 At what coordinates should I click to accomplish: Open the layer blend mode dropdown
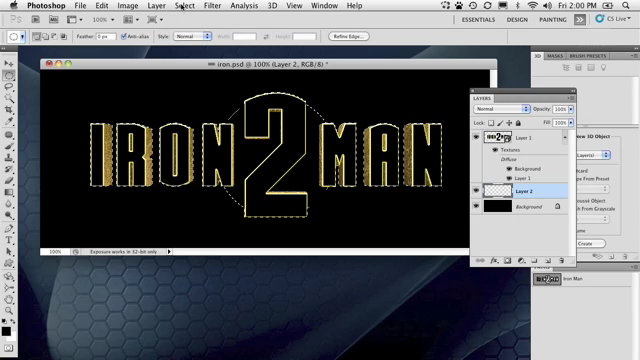(502, 109)
